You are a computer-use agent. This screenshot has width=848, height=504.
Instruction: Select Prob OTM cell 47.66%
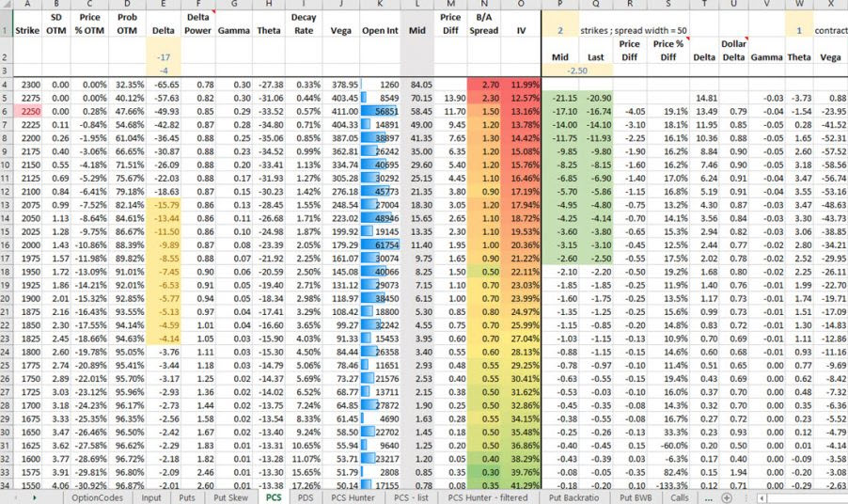click(x=127, y=111)
